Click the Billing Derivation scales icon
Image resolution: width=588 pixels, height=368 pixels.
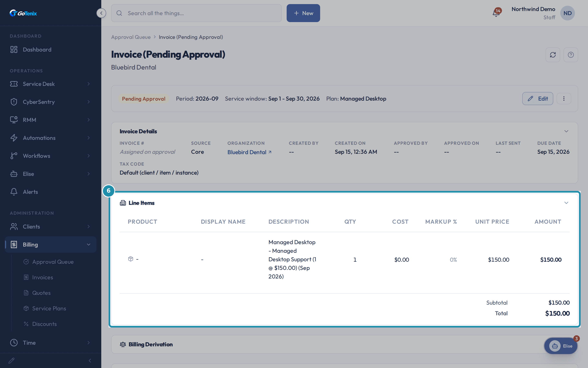coord(123,344)
